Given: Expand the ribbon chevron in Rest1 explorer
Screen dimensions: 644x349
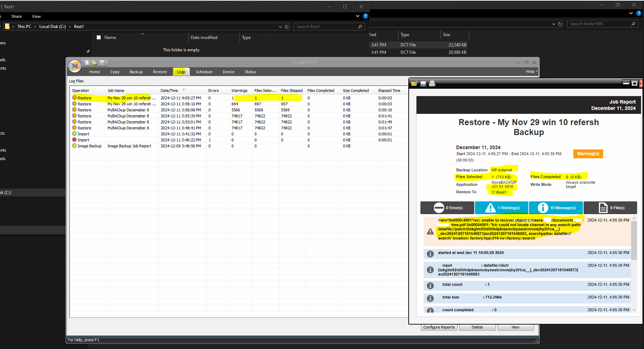Looking at the screenshot, I should click(x=358, y=16).
